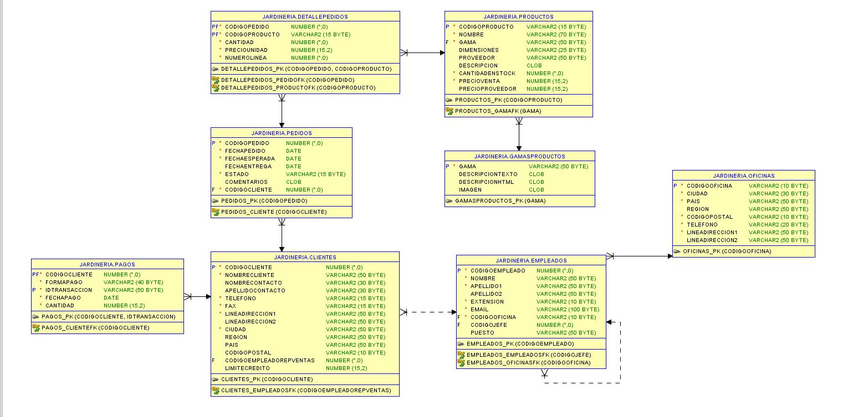Select the JARDINERIA.EMPLEADOS table title
This screenshot has width=848, height=417.
click(x=531, y=261)
